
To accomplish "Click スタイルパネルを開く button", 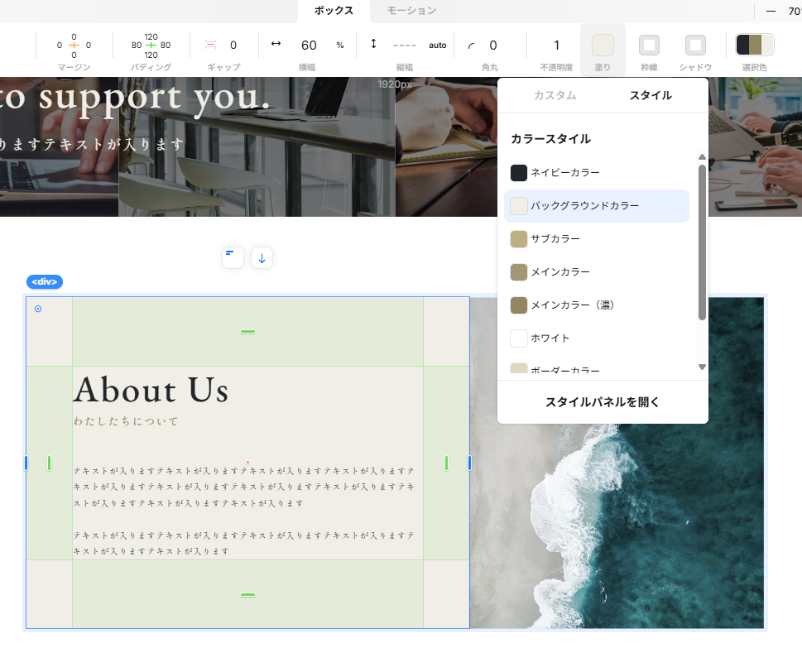I will click(x=603, y=402).
